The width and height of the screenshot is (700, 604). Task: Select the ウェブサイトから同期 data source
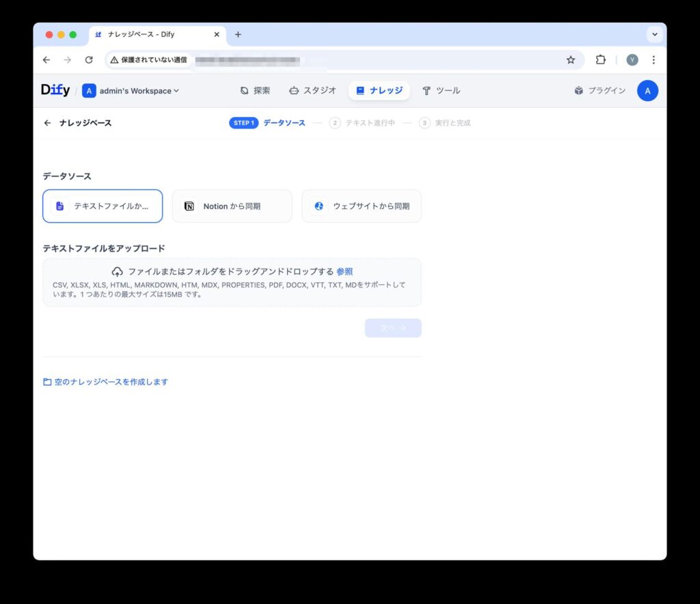point(361,206)
